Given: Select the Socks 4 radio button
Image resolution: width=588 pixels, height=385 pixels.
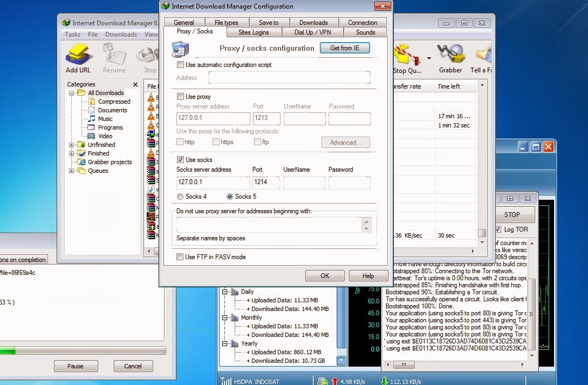Looking at the screenshot, I should (180, 196).
